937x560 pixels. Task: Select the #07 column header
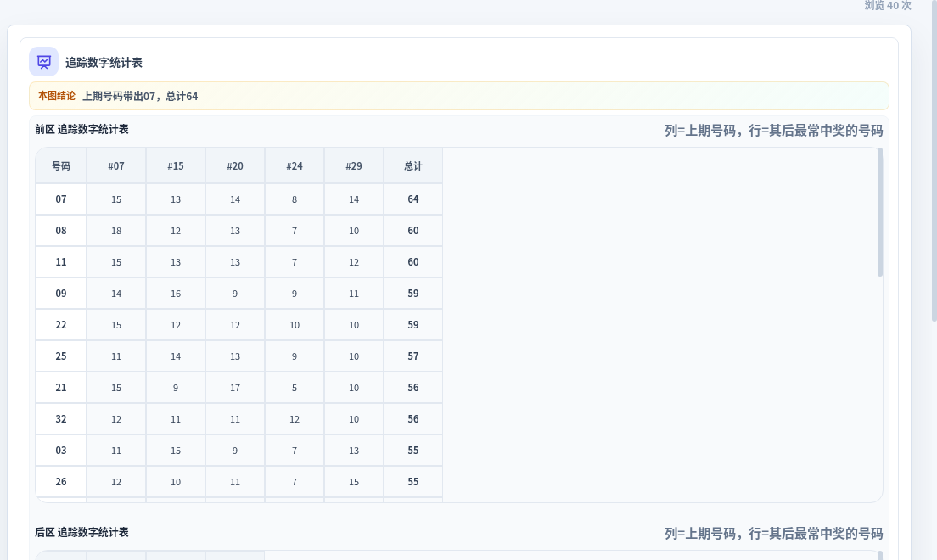116,166
